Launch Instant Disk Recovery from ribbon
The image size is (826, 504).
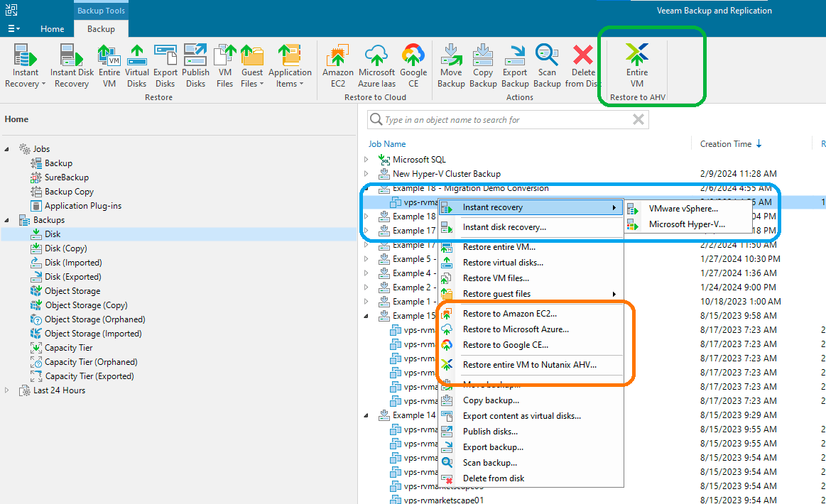(72, 65)
